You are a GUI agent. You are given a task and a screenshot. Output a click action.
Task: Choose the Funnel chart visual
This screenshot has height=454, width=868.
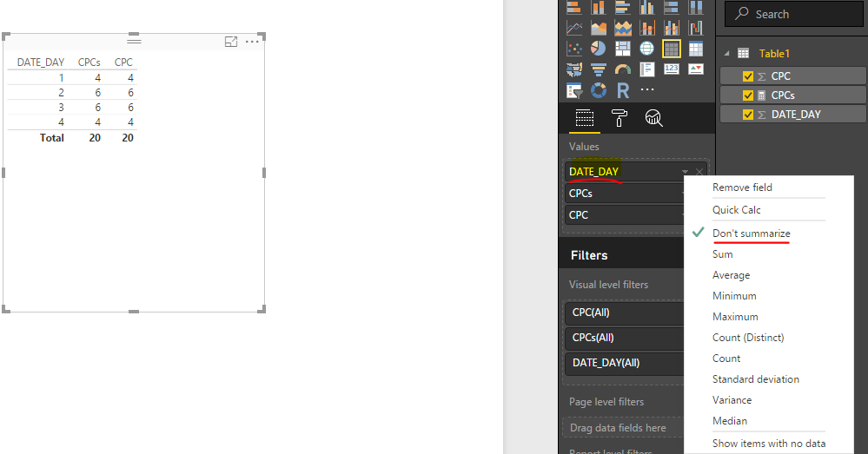(x=598, y=69)
